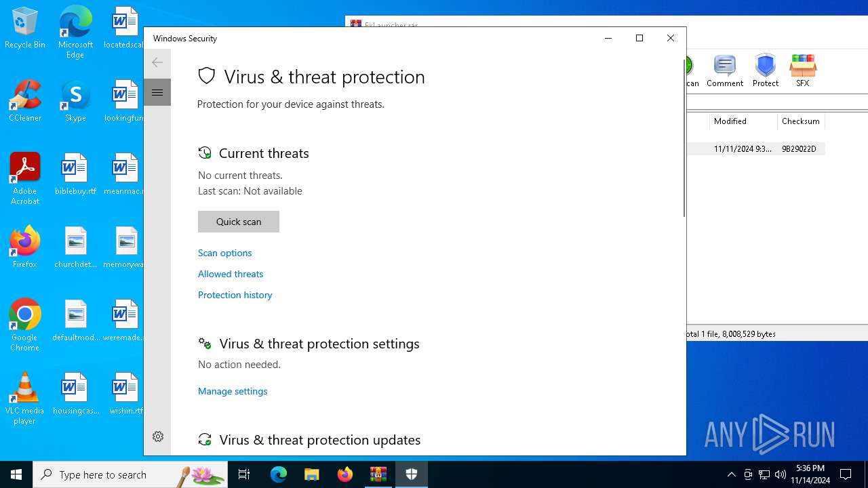Screen dimensions: 868x488
Task: Open Scan options link
Action: pyautogui.click(x=225, y=253)
